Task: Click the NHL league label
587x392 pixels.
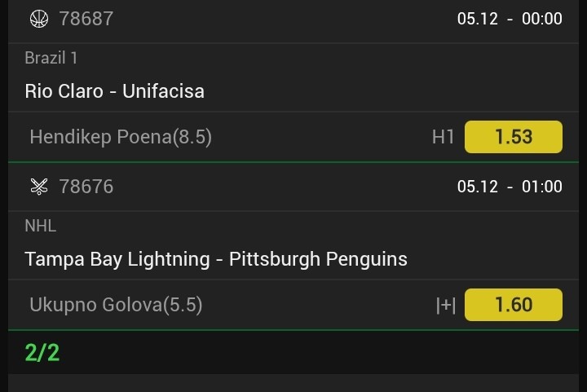Action: click(x=40, y=226)
